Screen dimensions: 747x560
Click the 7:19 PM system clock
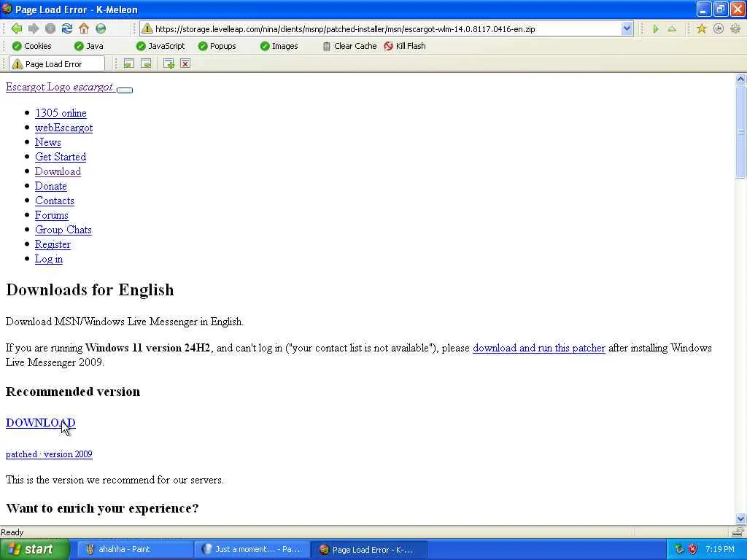coord(720,549)
